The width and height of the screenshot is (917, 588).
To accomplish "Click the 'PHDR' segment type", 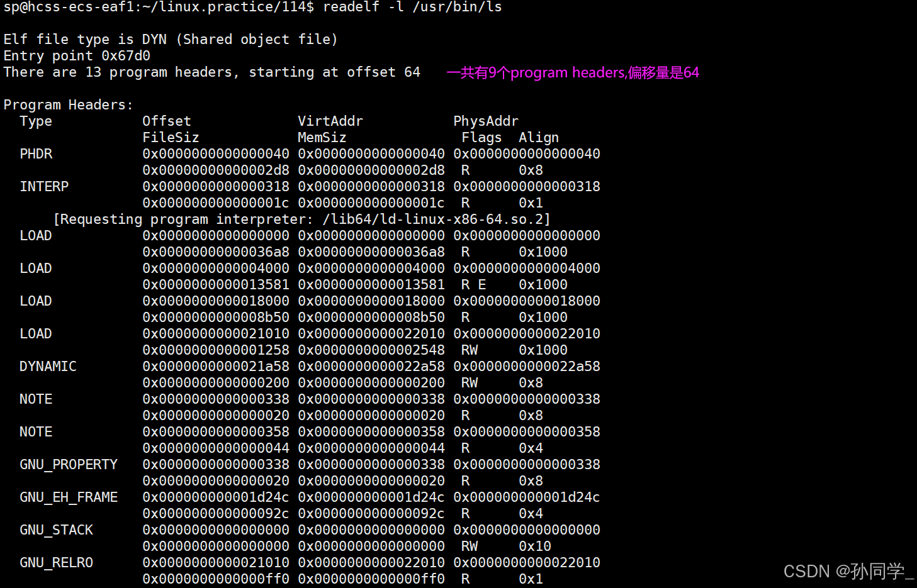I will tap(36, 154).
